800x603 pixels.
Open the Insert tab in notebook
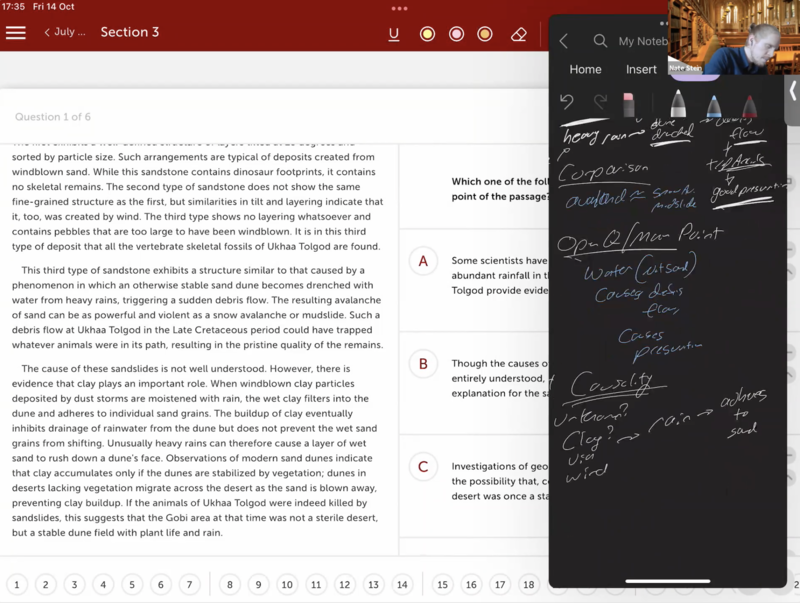641,69
